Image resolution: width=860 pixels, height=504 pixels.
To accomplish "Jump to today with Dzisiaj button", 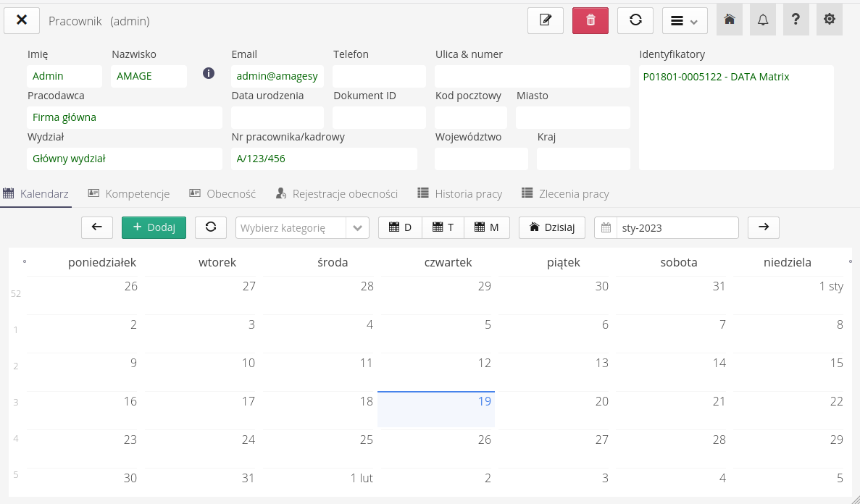I will 552,227.
